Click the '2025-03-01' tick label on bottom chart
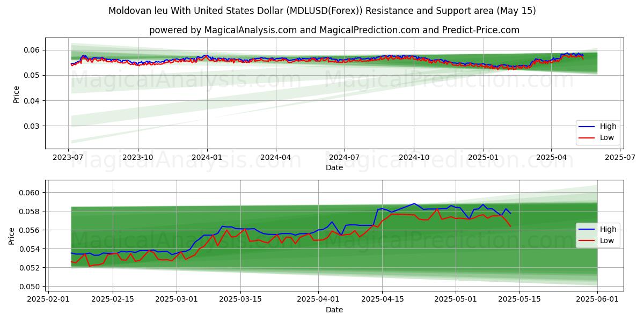The width and height of the screenshot is (644, 322). [177, 300]
